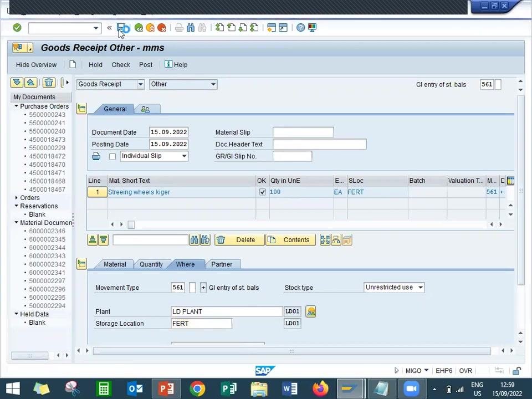Click the Streeing wheels kiger material link
The height and width of the screenshot is (399, 532).
click(139, 192)
